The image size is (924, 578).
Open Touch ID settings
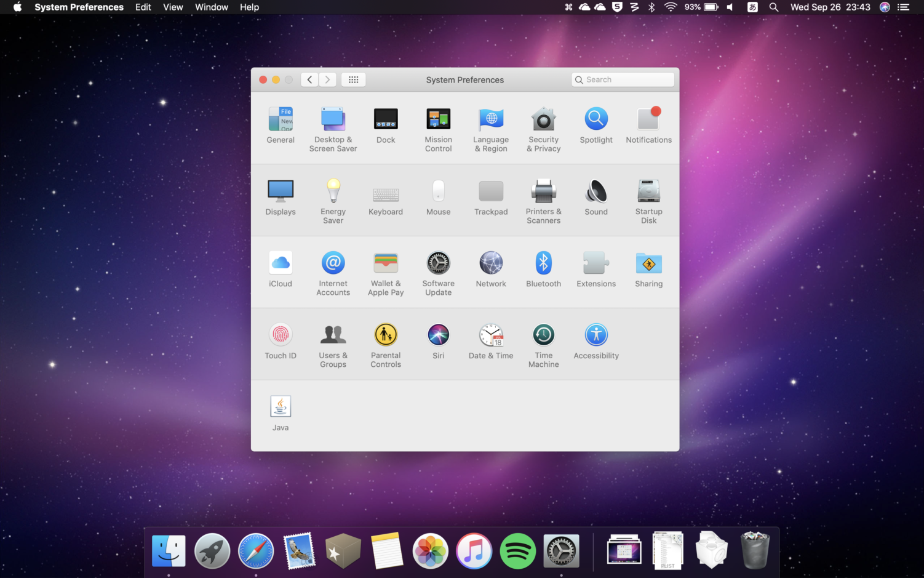[x=281, y=342]
